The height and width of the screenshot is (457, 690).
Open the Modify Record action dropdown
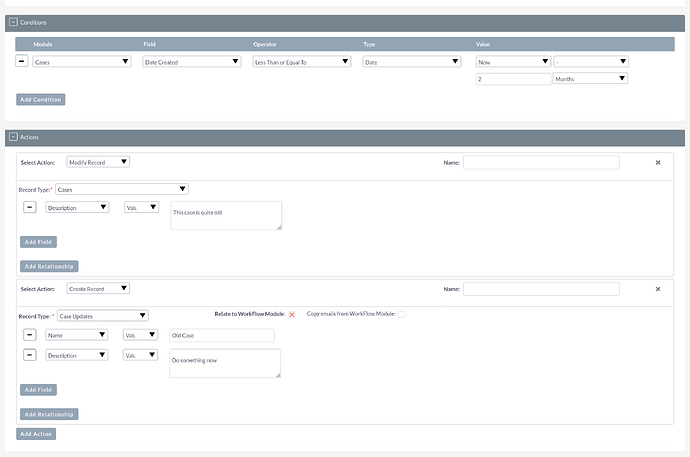[x=98, y=162]
